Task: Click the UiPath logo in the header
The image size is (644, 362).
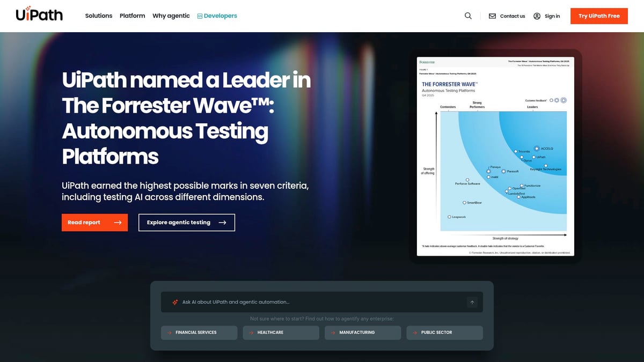Action: [38, 14]
